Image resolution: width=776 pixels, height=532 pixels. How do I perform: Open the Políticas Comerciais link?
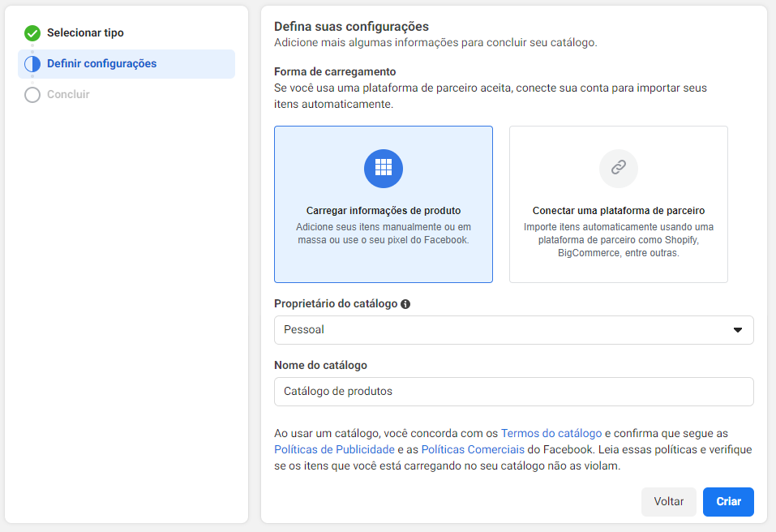(x=473, y=449)
